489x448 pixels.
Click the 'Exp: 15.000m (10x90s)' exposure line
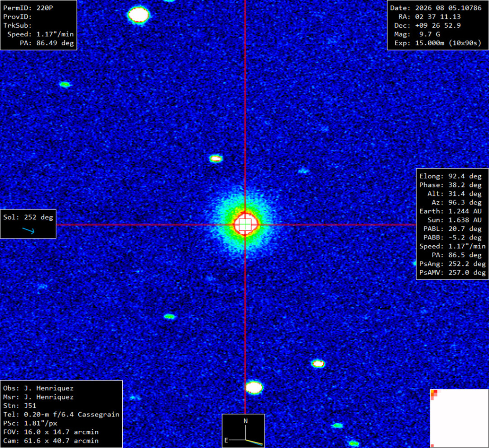click(x=438, y=43)
